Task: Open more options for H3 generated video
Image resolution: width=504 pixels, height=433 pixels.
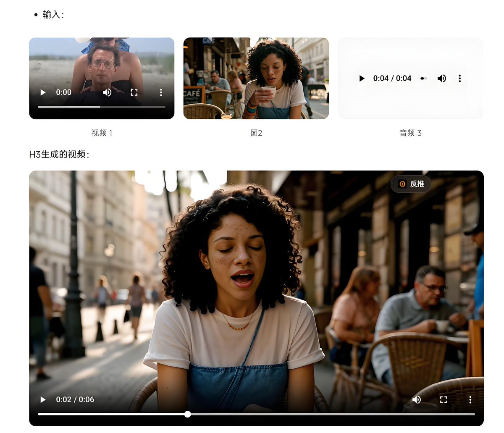Action: tap(470, 399)
